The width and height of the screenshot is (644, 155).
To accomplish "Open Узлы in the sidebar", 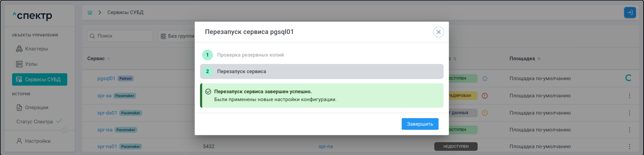I will (x=31, y=64).
